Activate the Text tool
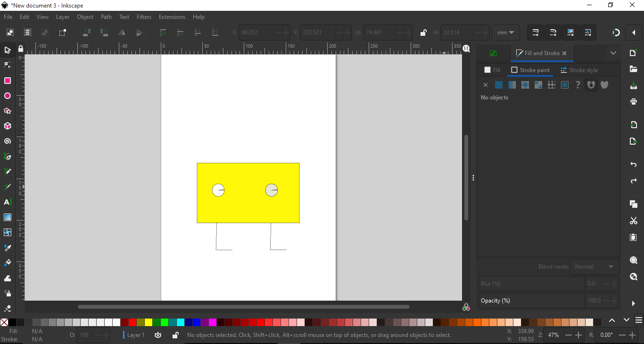This screenshot has height=344, width=644. point(8,202)
